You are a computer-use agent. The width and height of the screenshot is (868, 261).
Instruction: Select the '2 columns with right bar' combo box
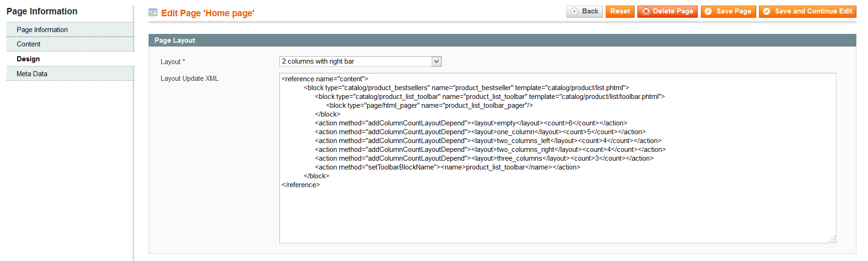[x=356, y=61]
